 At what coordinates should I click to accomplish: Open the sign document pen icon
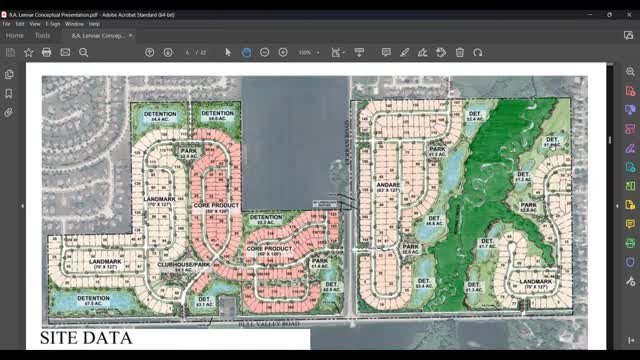pos(422,52)
